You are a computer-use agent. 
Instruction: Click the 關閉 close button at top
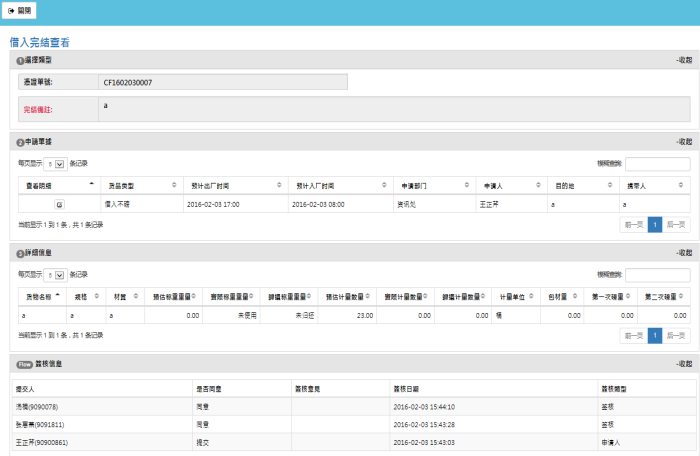tap(20, 10)
